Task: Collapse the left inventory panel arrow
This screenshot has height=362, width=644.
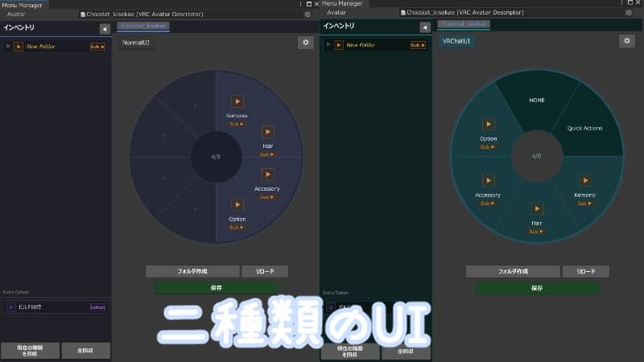Action: point(105,29)
